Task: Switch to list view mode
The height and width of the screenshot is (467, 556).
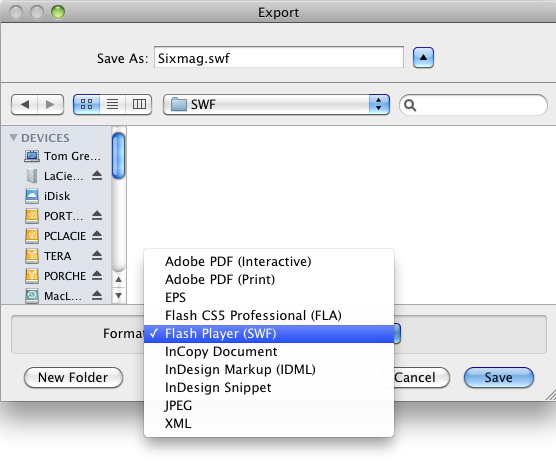Action: click(112, 104)
